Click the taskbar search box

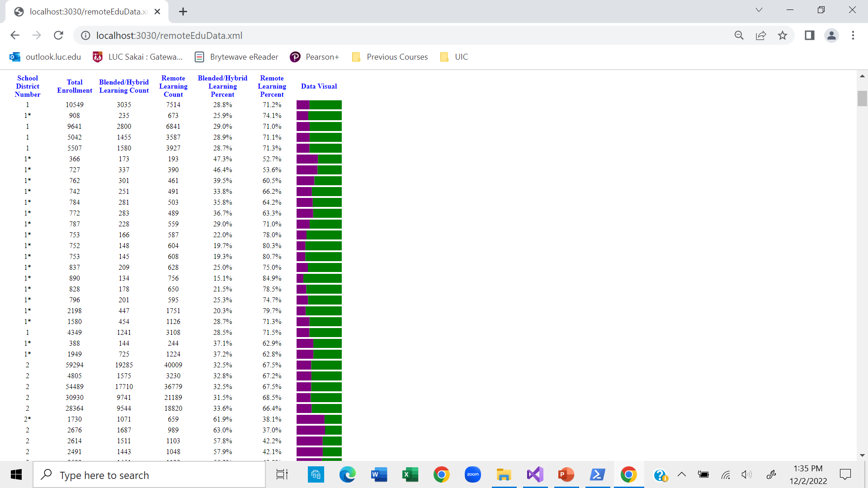tap(149, 475)
